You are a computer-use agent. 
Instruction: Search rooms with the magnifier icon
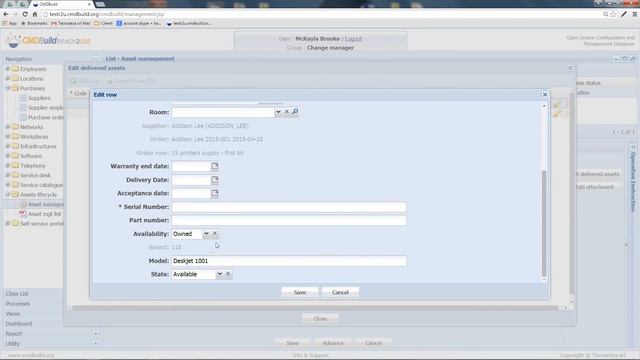pyautogui.click(x=295, y=111)
